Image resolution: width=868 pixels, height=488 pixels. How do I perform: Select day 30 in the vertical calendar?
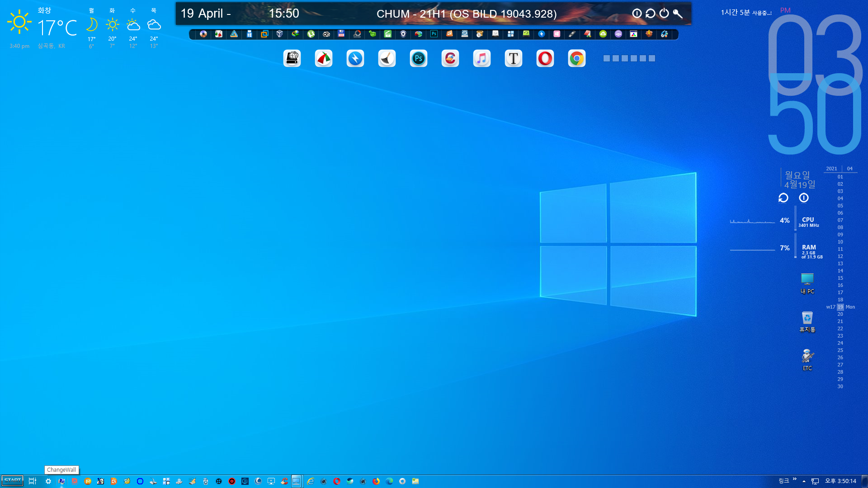click(840, 386)
